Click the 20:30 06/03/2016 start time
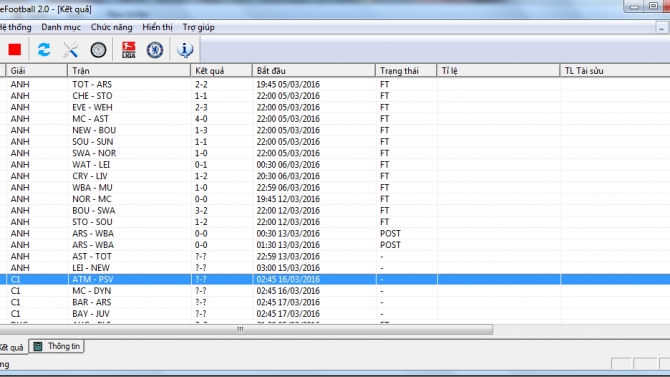 pos(288,176)
